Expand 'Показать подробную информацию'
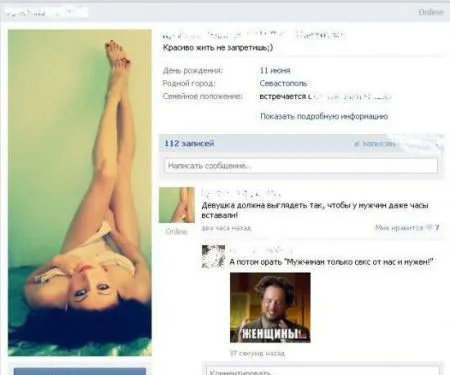 [324, 116]
